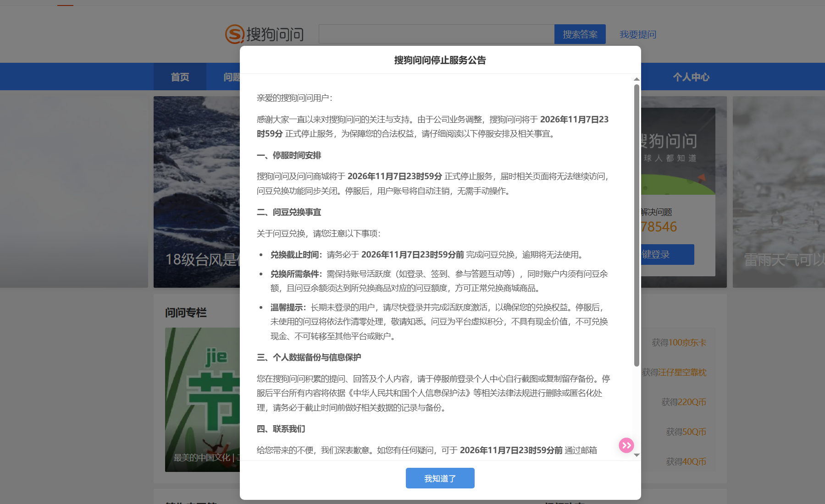Select the 首页 navigation tab
Screen dimensions: 825x504
(180, 77)
